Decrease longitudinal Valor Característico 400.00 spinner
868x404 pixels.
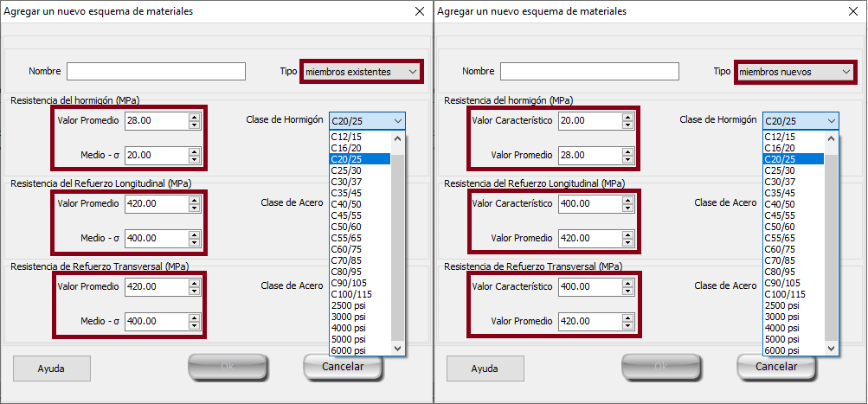(x=627, y=208)
